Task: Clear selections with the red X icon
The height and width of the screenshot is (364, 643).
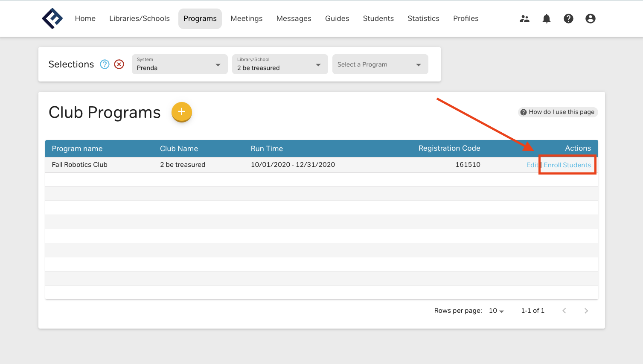Action: coord(119,64)
